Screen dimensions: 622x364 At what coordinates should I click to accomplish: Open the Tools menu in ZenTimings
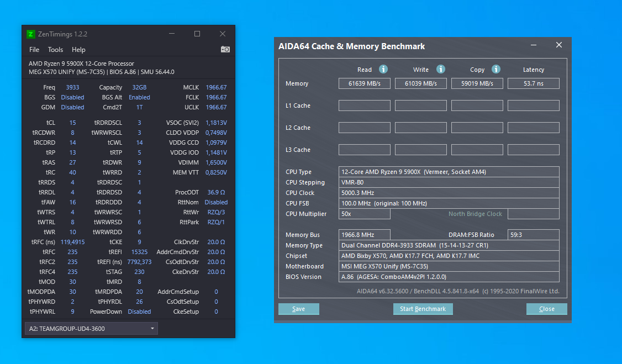[56, 50]
